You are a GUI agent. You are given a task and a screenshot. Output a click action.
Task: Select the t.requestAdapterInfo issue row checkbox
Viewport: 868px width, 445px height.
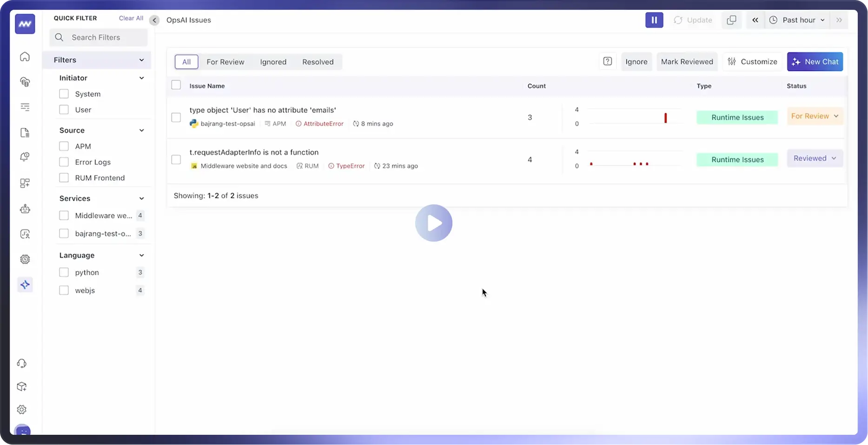tap(176, 159)
